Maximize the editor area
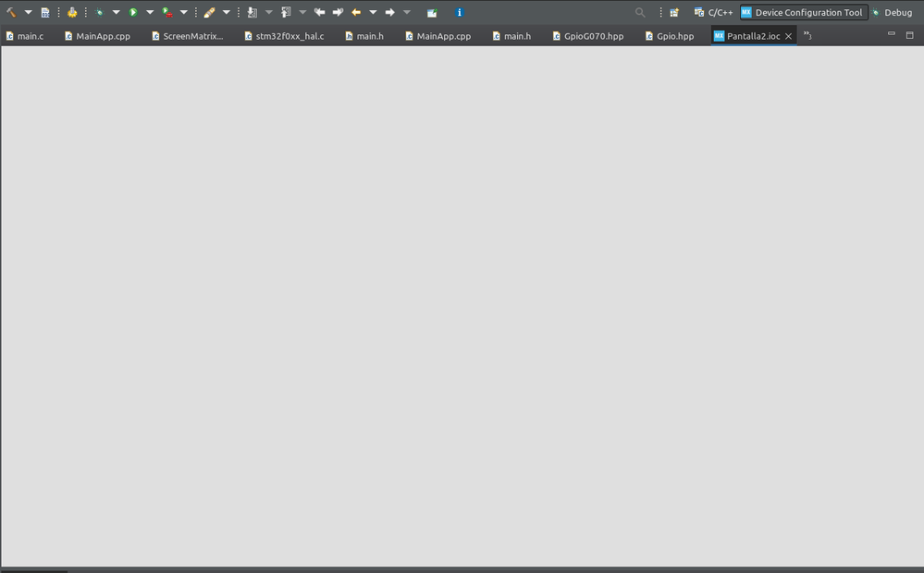The height and width of the screenshot is (573, 924). pyautogui.click(x=910, y=35)
